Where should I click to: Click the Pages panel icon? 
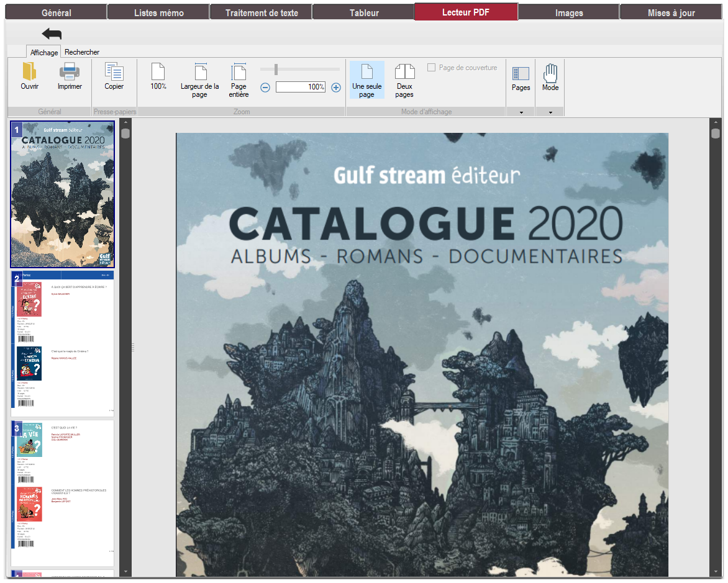point(521,73)
